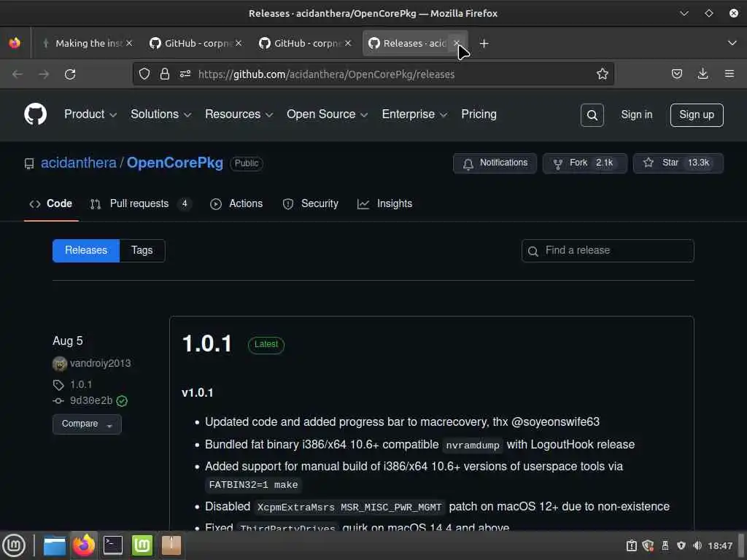Open the Pricing page link
This screenshot has width=747, height=560.
point(479,114)
